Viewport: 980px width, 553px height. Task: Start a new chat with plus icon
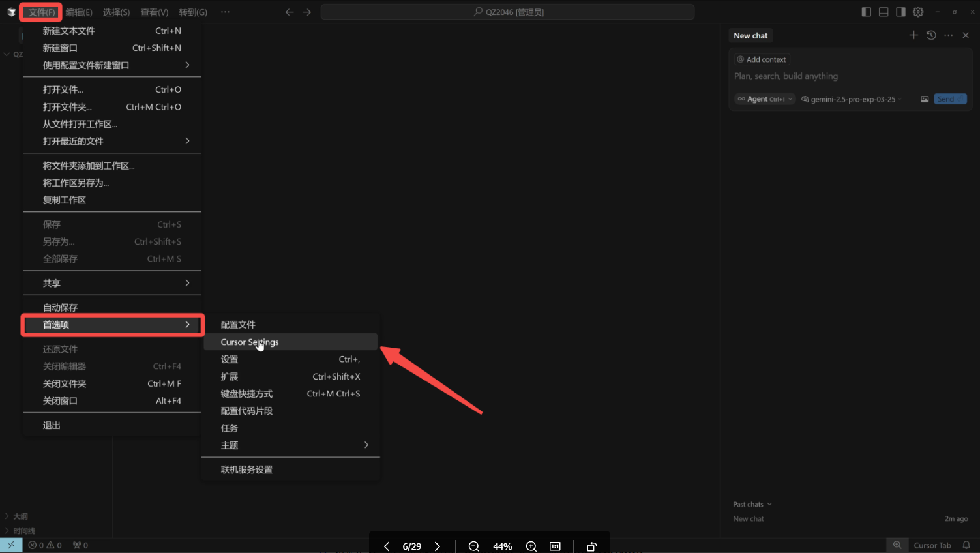913,35
